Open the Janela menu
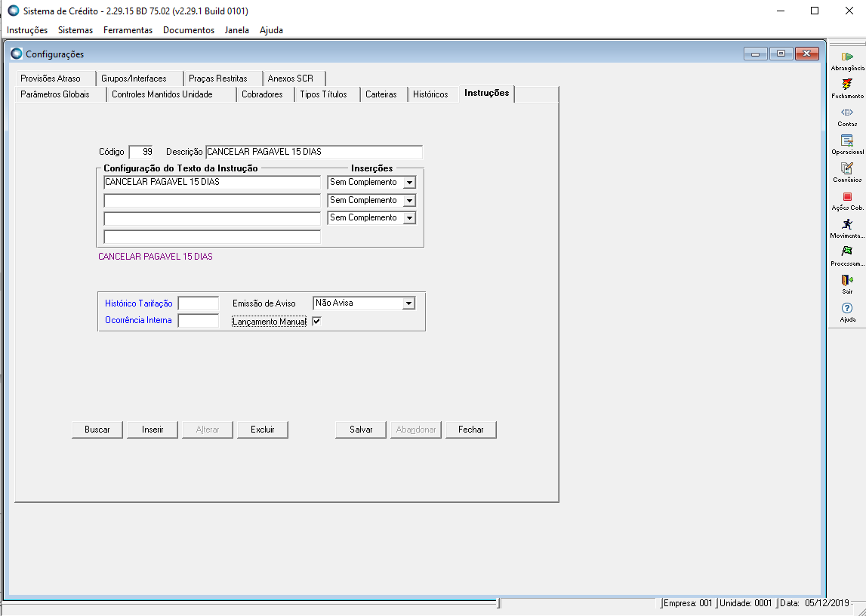Image resolution: width=866 pixels, height=616 pixels. click(237, 29)
